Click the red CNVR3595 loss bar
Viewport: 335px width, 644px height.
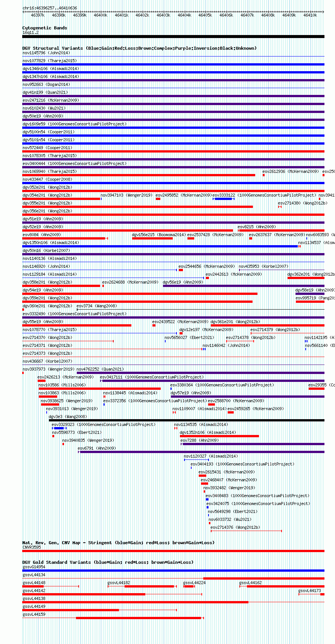(x=173, y=551)
